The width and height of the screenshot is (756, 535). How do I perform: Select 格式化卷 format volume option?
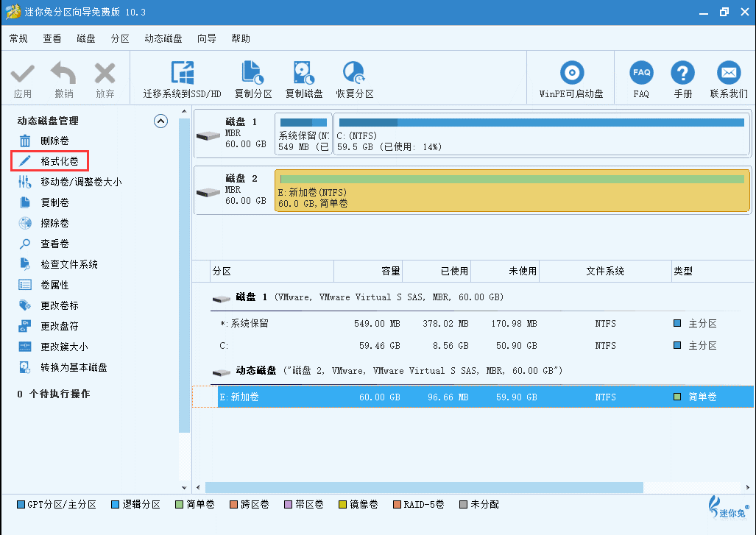49,161
